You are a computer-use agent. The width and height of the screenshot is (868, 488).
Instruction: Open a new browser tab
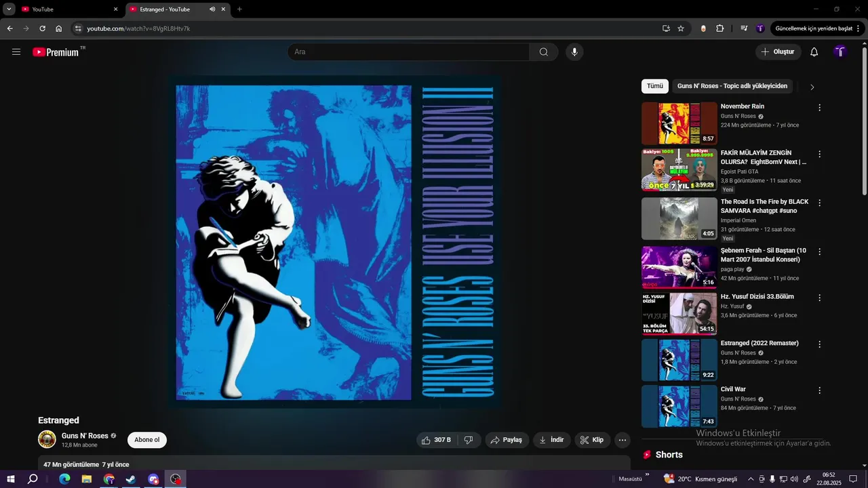(x=239, y=9)
